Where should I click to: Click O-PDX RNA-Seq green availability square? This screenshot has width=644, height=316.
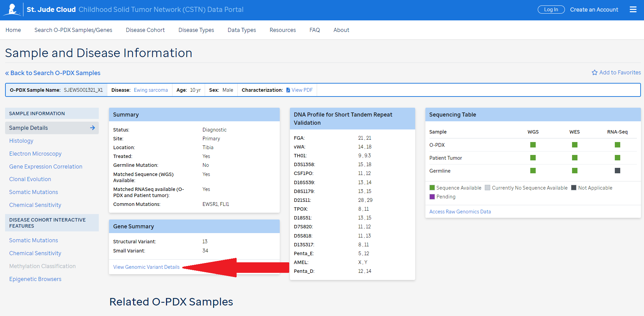[x=618, y=145]
